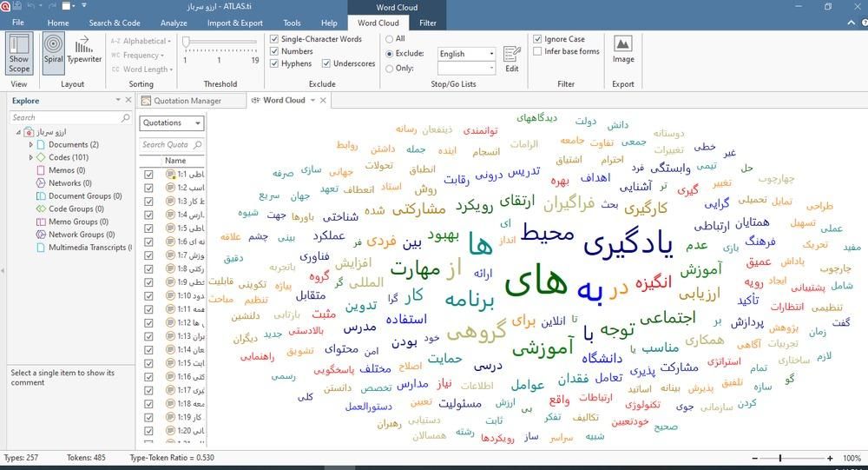Select the Only radio button
Image resolution: width=868 pixels, height=470 pixels.
(389, 68)
